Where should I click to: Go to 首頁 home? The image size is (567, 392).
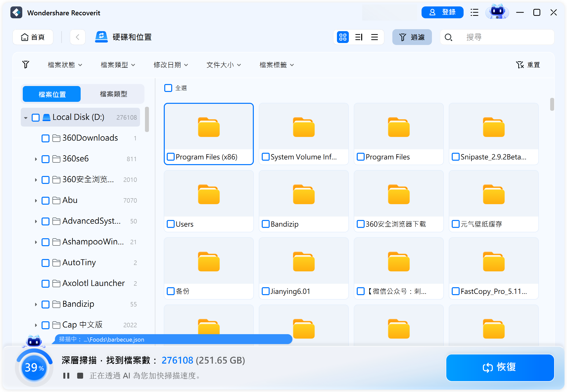point(33,37)
